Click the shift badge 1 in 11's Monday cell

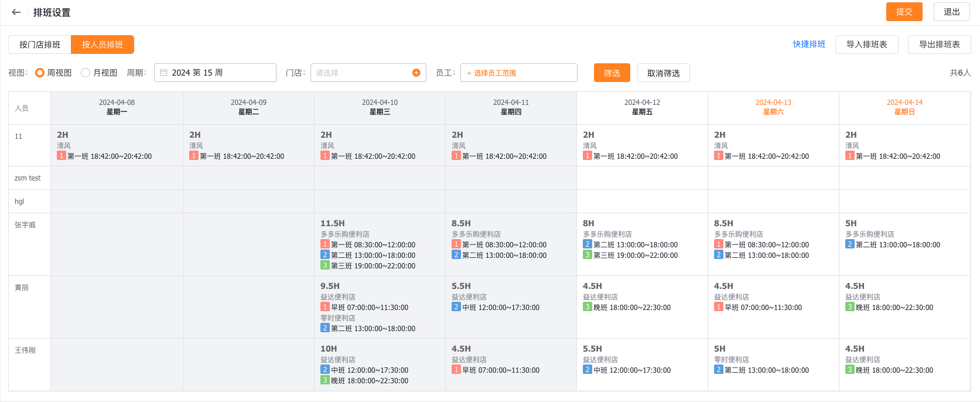(61, 156)
